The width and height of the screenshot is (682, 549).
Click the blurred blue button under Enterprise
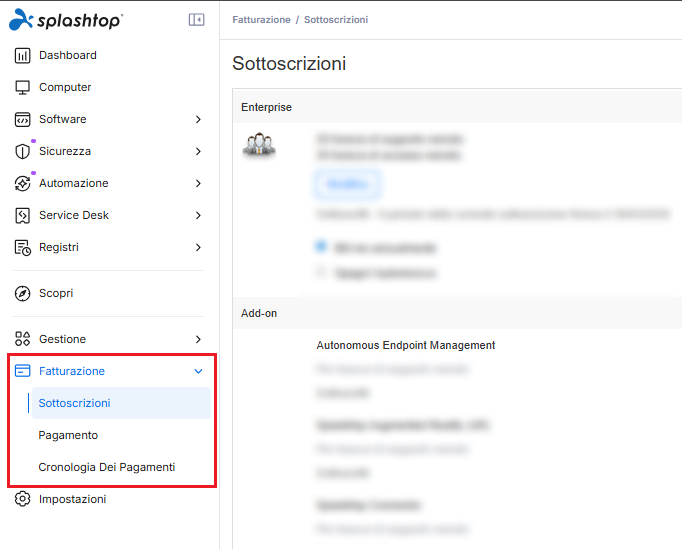click(x=347, y=184)
